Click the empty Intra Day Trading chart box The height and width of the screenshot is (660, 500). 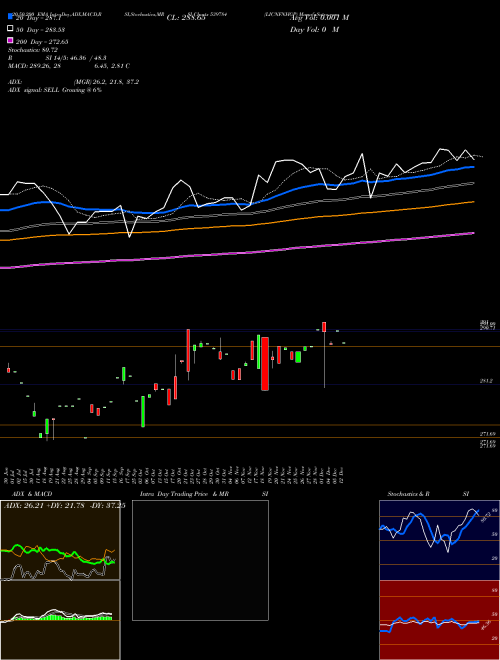coord(200,560)
